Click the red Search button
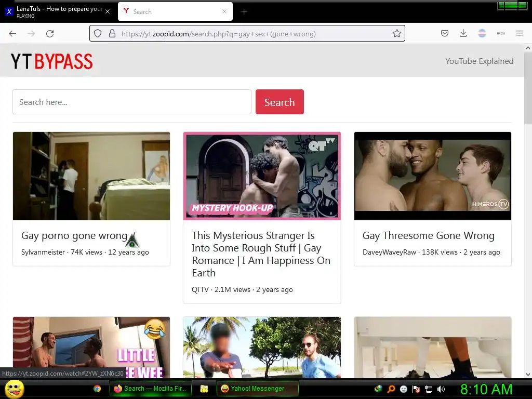This screenshot has width=532, height=399. point(280,102)
